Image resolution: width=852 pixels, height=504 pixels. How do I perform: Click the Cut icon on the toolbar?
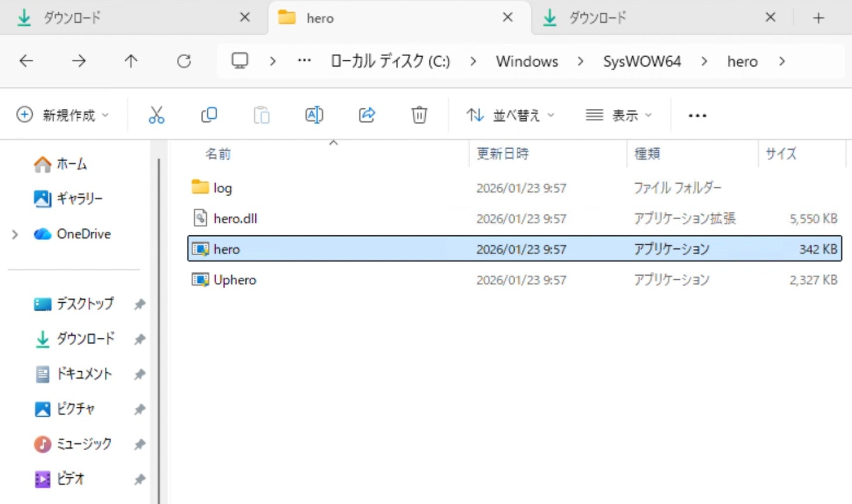[156, 115]
